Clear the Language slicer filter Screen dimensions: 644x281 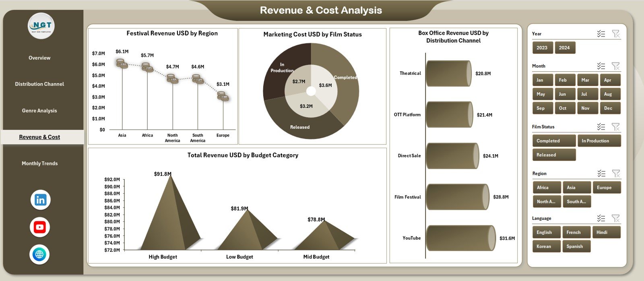click(615, 218)
